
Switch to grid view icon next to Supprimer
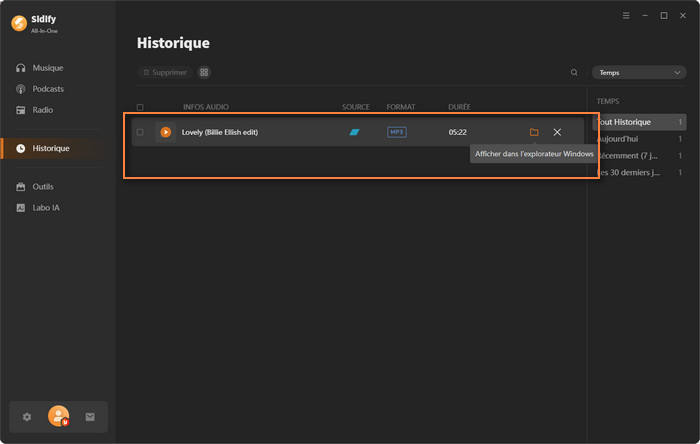pos(204,72)
